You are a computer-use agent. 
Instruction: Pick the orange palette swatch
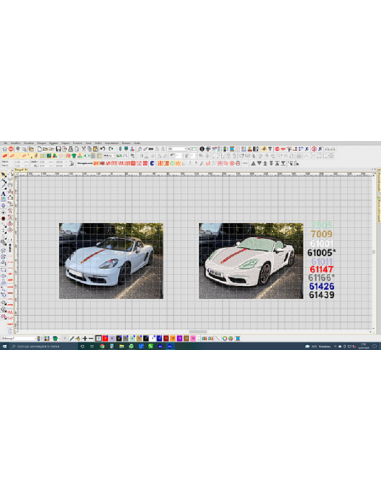pos(173,338)
